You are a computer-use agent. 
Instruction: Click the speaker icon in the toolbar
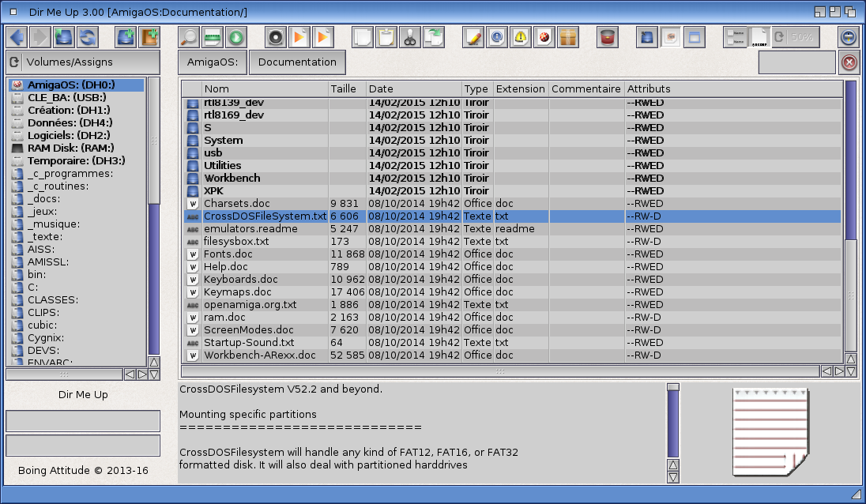(x=275, y=37)
